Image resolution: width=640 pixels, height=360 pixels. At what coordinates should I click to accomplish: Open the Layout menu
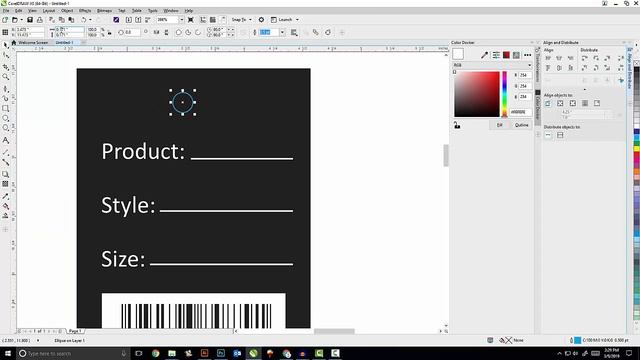click(49, 11)
